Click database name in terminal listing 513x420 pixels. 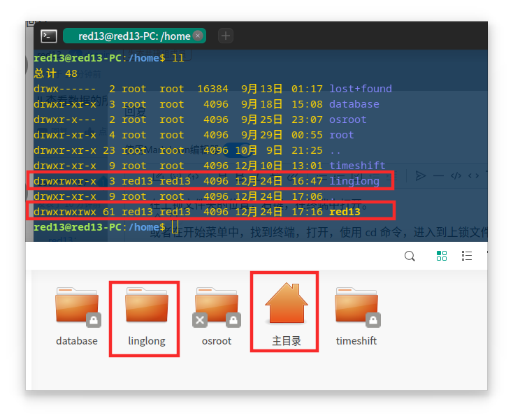tap(354, 104)
